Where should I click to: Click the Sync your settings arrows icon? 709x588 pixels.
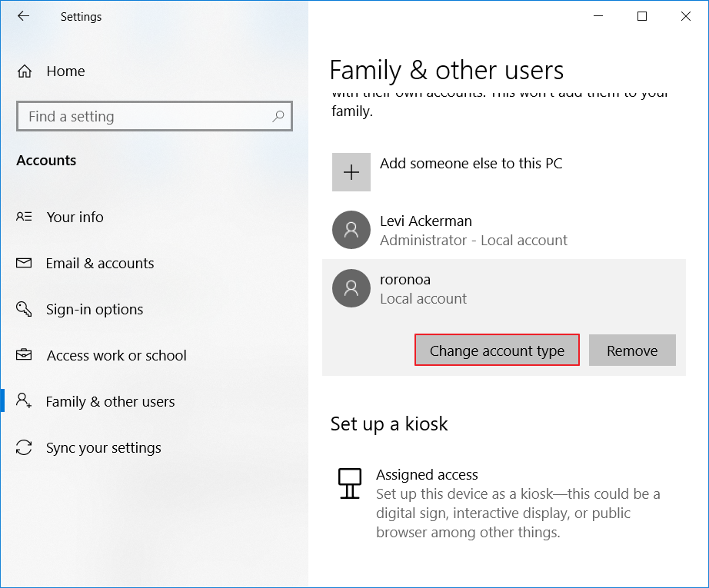(x=24, y=447)
